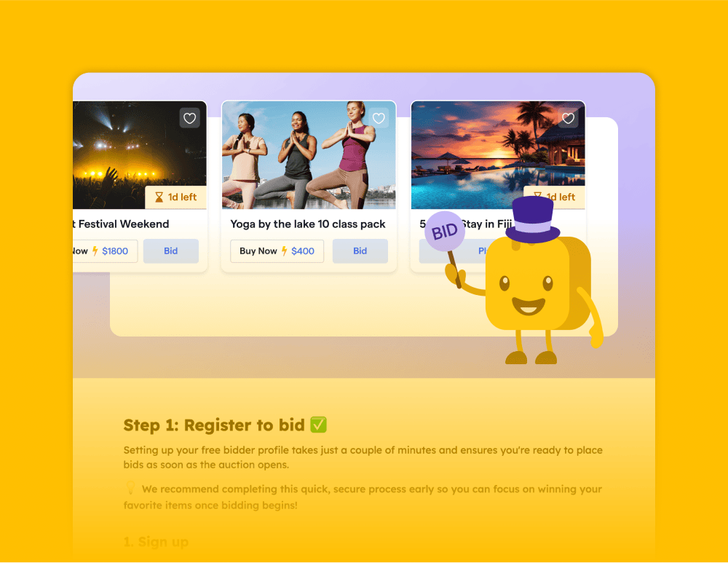728x563 pixels.
Task: Click Bid on the Yoga by the lake card
Action: tap(360, 251)
